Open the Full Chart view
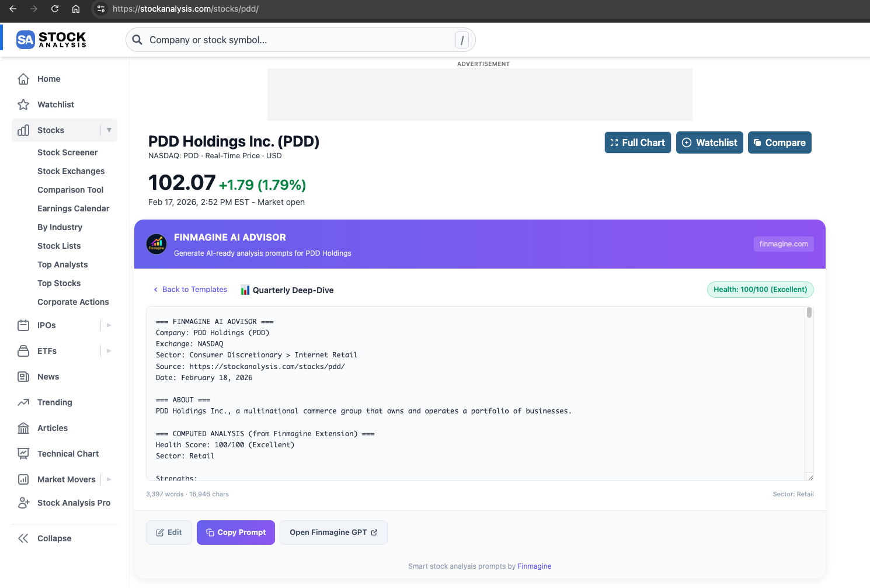The height and width of the screenshot is (588, 870). point(638,142)
